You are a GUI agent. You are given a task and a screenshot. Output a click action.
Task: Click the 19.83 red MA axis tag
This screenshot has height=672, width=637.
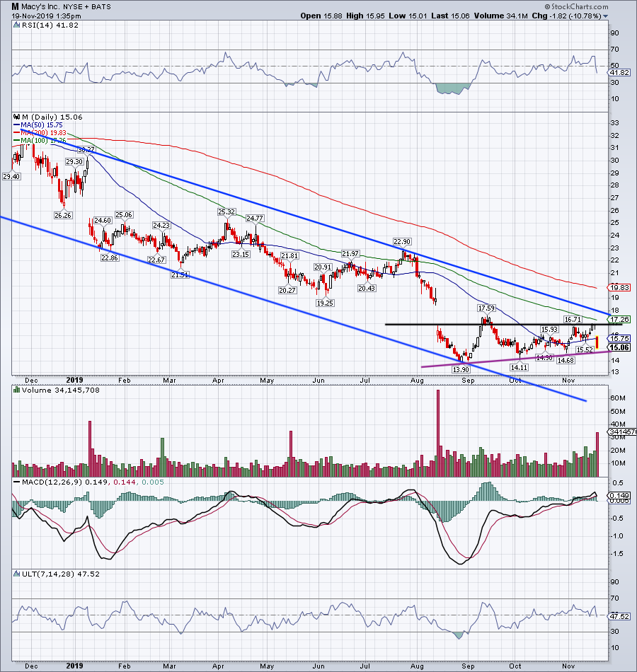point(619,288)
